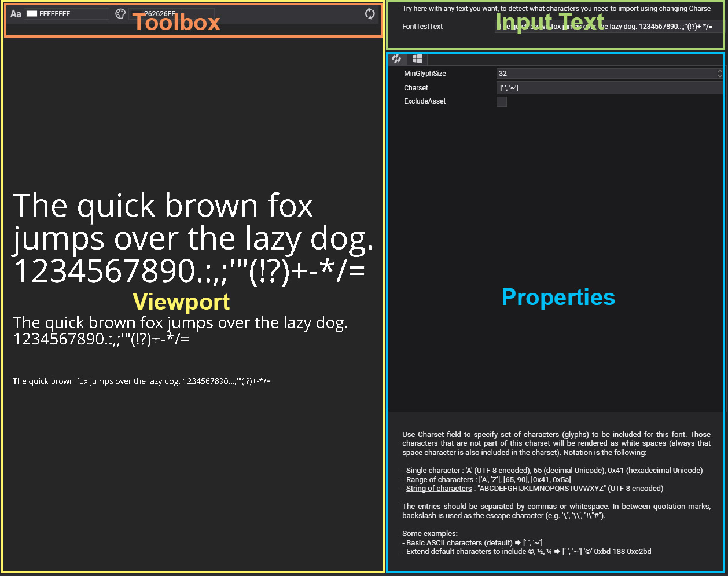Enable the ExcludeAsset checkbox
The image size is (728, 576).
pos(502,102)
